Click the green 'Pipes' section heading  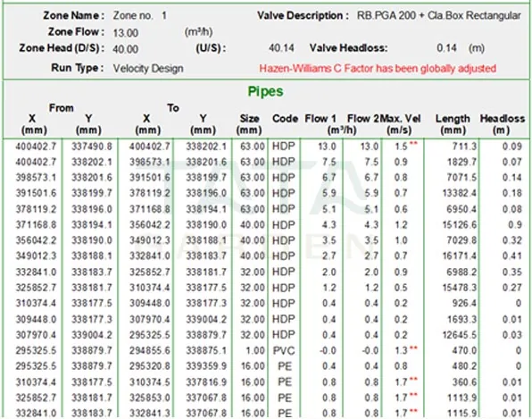click(x=265, y=91)
